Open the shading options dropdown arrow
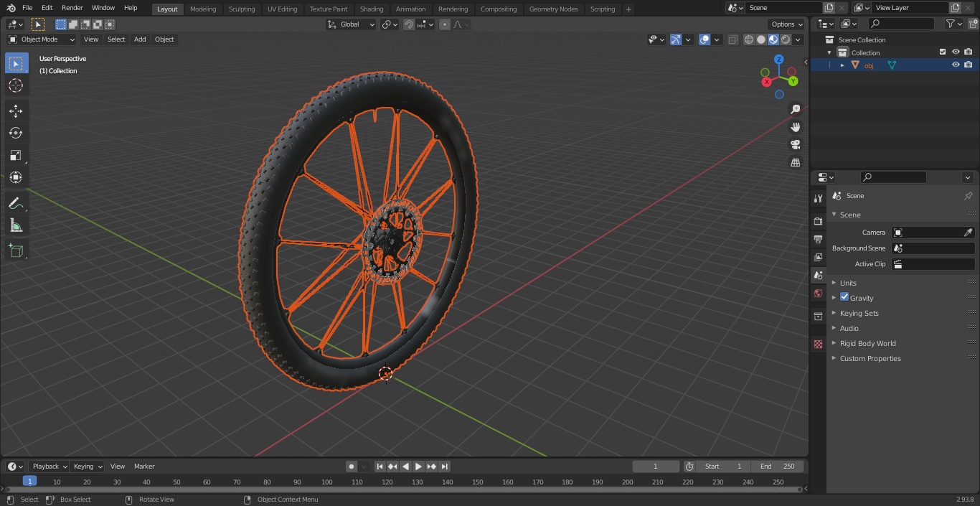The width and height of the screenshot is (980, 506). pyautogui.click(x=798, y=39)
